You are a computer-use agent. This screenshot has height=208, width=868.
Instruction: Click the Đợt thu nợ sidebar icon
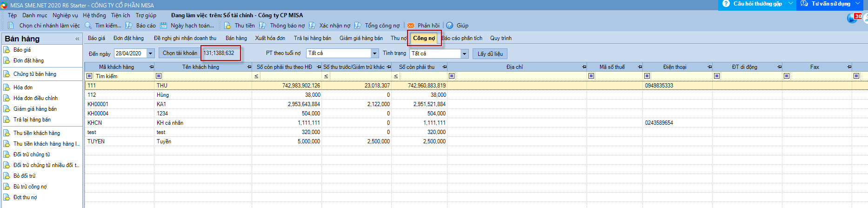point(7,197)
